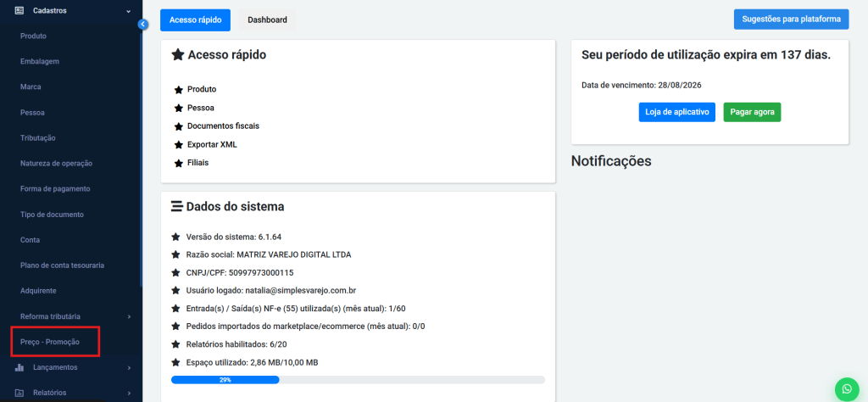The width and height of the screenshot is (868, 402).
Task: Open the Tributação menu item
Action: click(38, 138)
